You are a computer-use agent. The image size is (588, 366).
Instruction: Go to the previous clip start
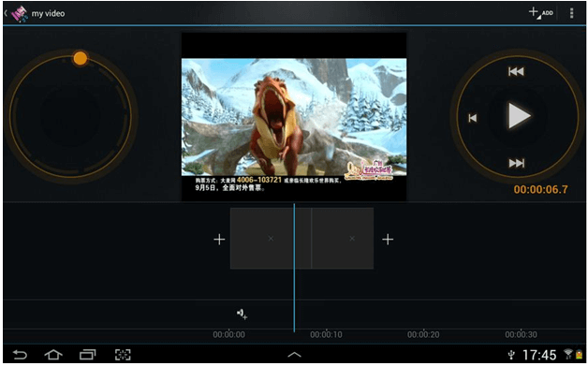(x=473, y=118)
